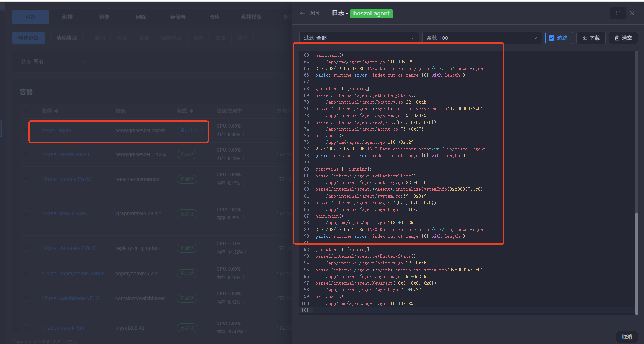The width and height of the screenshot is (644, 344).
Task: Select the 1Panel-phpmyadmin-2xMm row checkbox
Action: (x=27, y=274)
